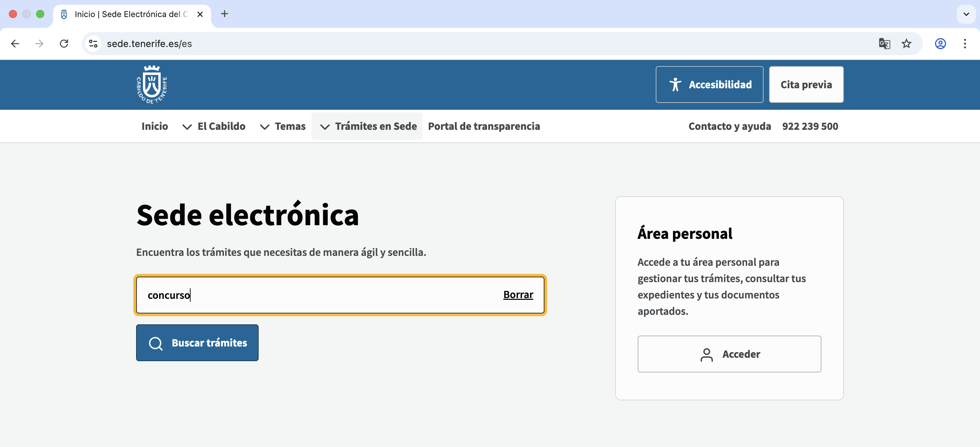Image resolution: width=980 pixels, height=447 pixels.
Task: Open a new browser tab
Action: coord(225,14)
